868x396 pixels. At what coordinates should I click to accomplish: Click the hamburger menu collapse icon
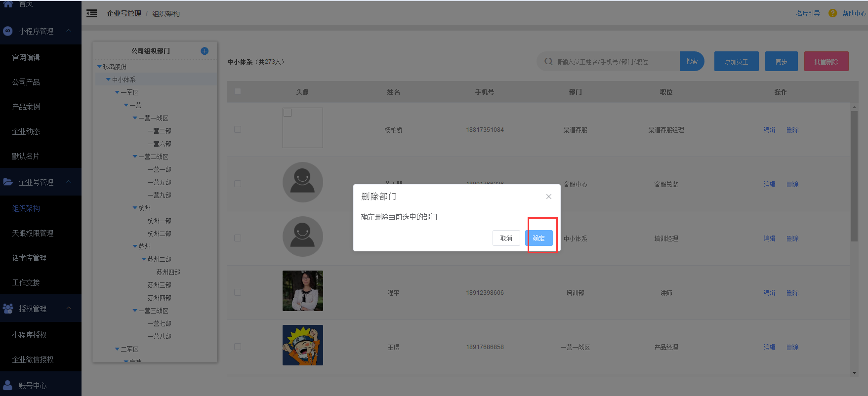coord(91,13)
